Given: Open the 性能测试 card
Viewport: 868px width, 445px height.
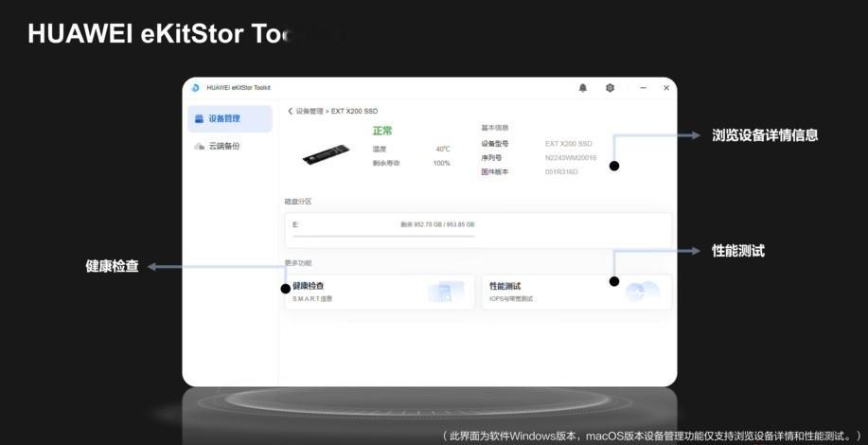Looking at the screenshot, I should [576, 292].
